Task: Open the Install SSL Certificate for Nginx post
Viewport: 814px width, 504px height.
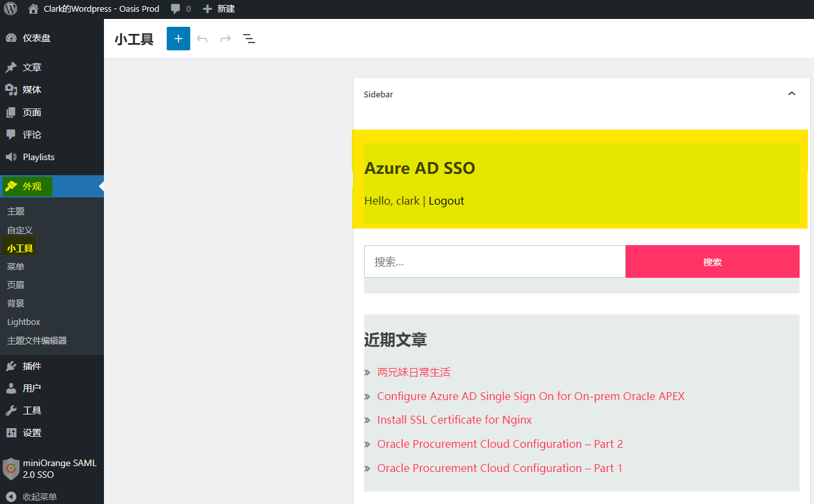Action: coord(454,420)
